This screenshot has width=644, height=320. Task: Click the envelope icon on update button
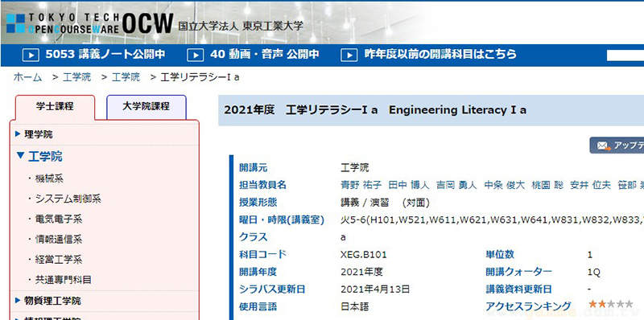(x=603, y=146)
